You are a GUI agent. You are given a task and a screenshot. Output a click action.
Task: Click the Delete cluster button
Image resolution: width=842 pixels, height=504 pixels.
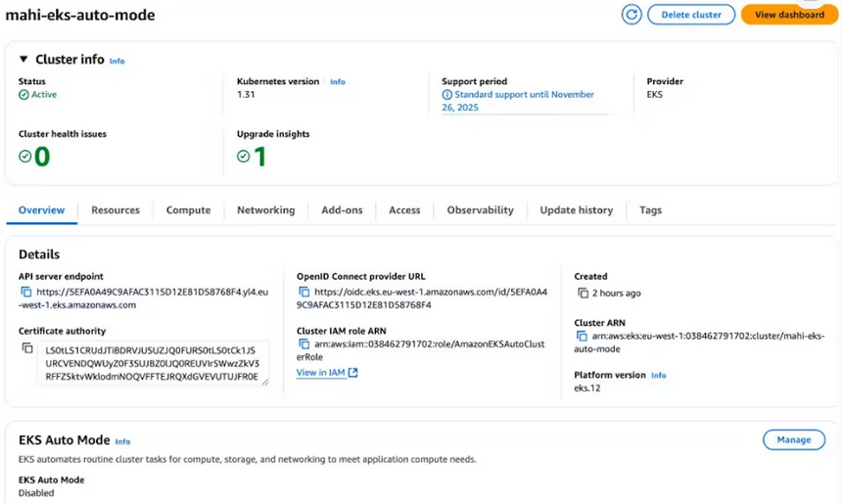691,15
